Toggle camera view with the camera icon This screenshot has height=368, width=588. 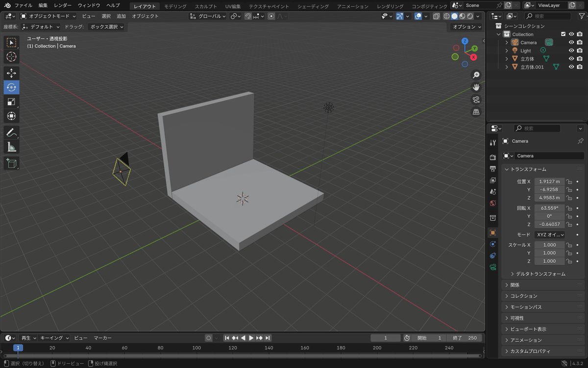[x=476, y=100]
